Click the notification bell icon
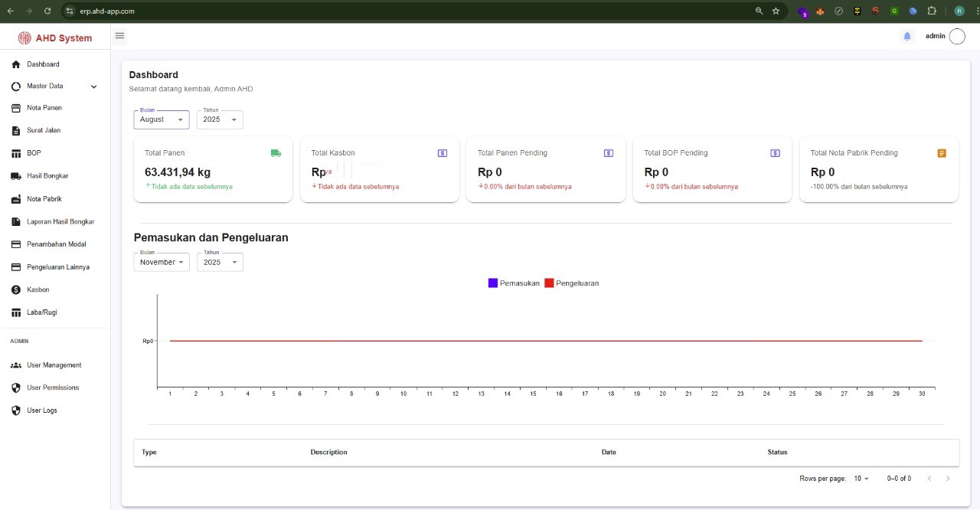 point(907,36)
